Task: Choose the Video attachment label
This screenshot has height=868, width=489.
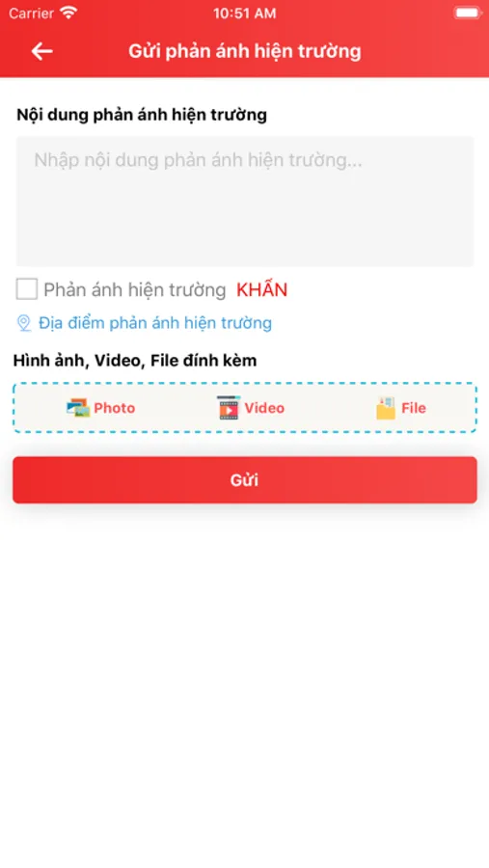Action: (x=264, y=408)
